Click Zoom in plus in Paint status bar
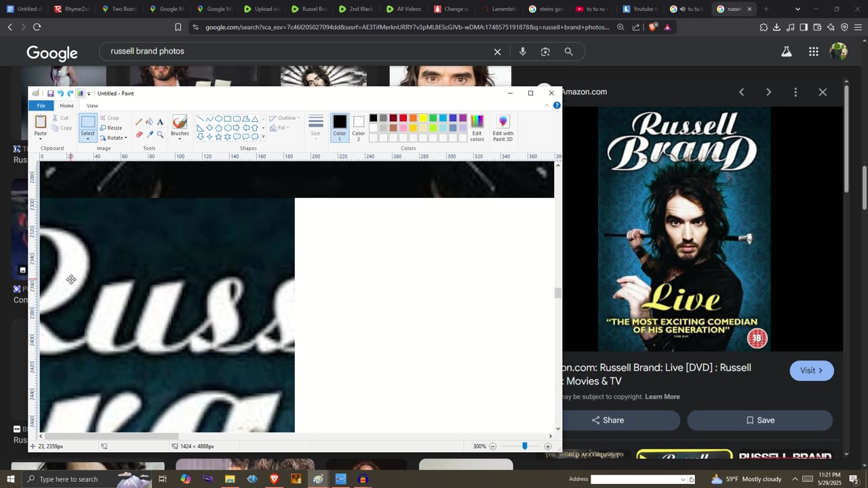Viewport: 868px width, 488px height. [548, 446]
